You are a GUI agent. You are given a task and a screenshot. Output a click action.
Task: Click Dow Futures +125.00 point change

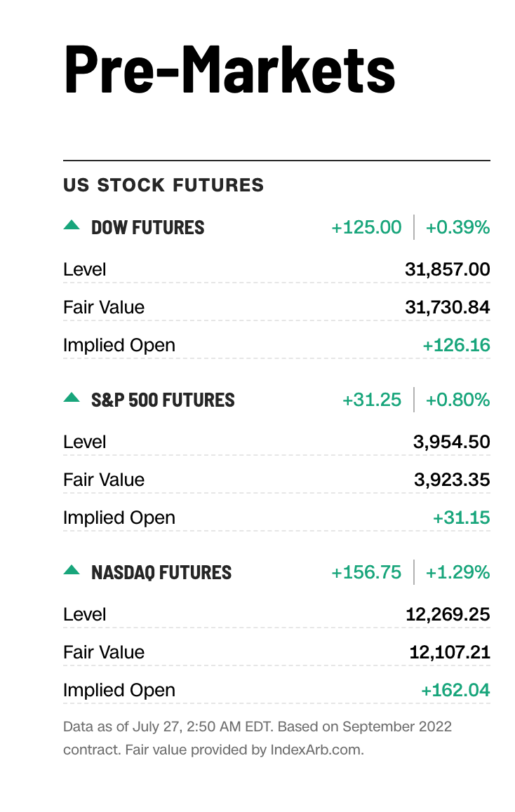point(366,227)
